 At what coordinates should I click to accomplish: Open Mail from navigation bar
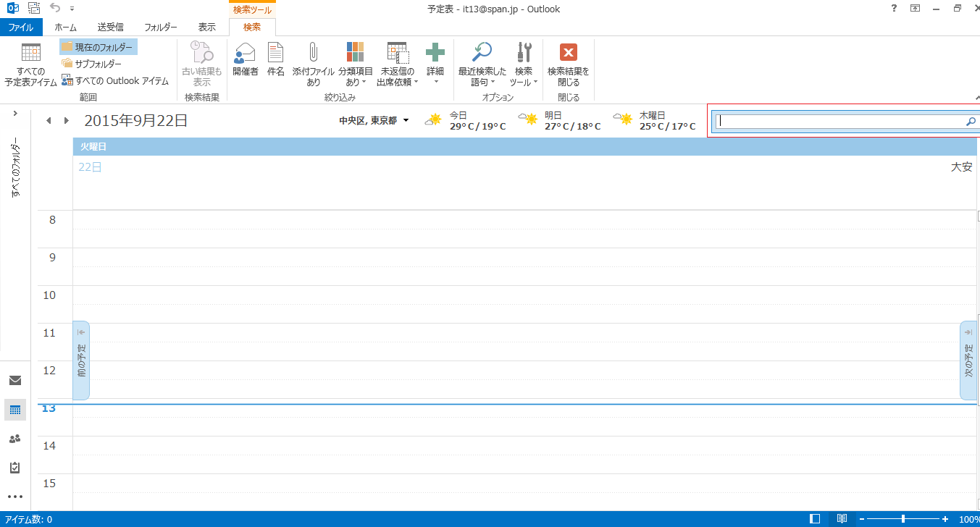coord(15,380)
